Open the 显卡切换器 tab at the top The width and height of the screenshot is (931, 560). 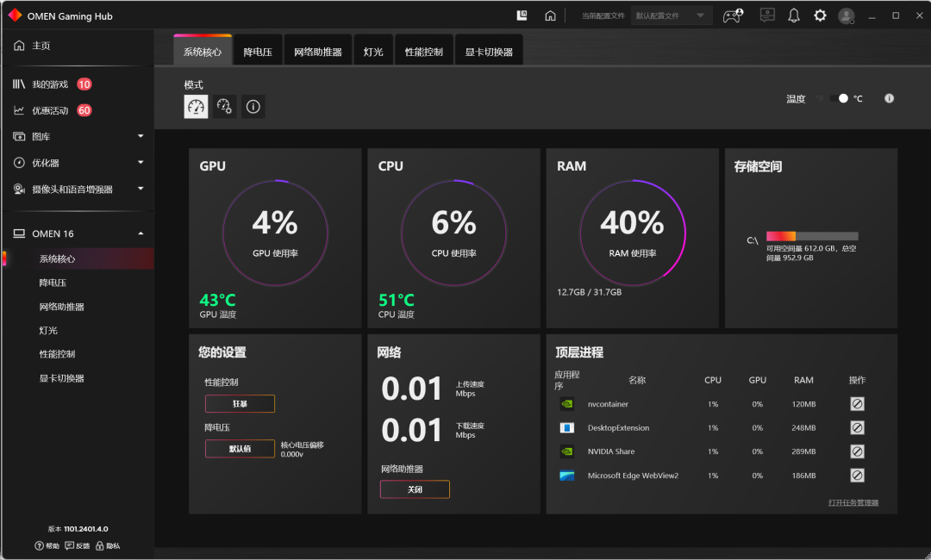pyautogui.click(x=489, y=52)
